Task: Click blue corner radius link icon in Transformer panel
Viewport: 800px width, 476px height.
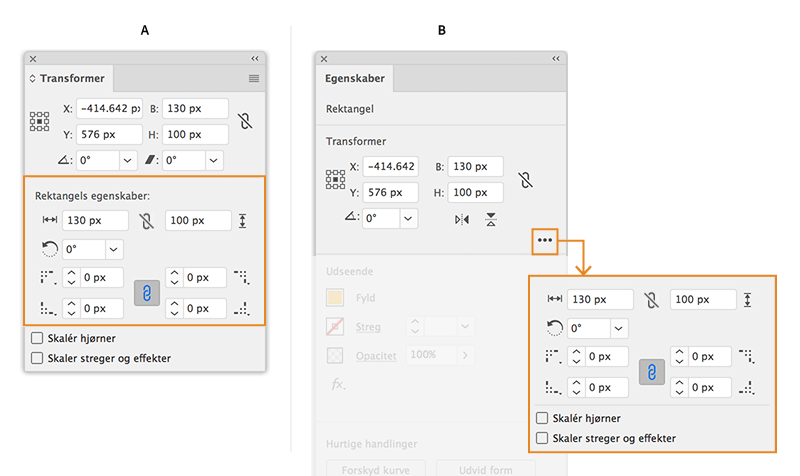Action: pyautogui.click(x=147, y=292)
